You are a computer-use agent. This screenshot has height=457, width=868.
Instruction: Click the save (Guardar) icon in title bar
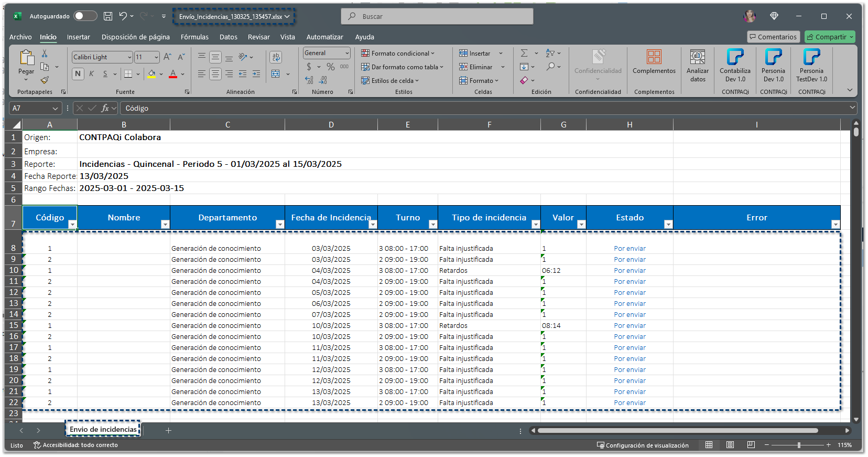point(108,16)
